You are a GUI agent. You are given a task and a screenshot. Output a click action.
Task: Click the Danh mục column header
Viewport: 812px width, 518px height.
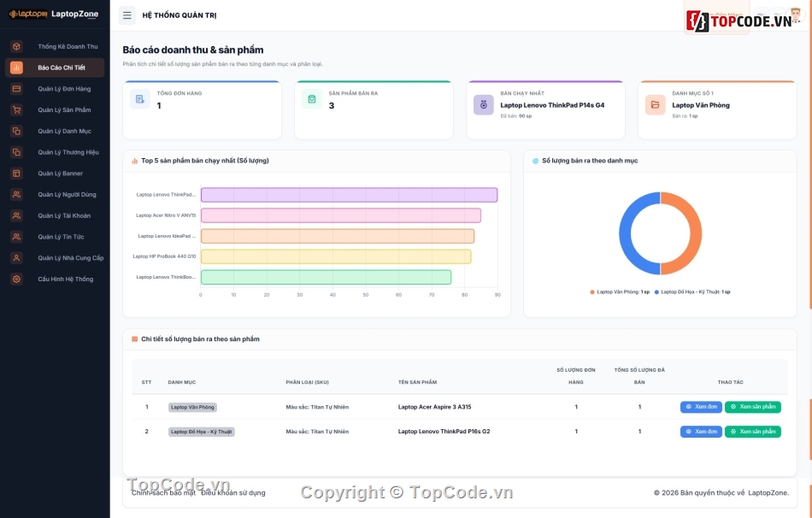point(182,382)
